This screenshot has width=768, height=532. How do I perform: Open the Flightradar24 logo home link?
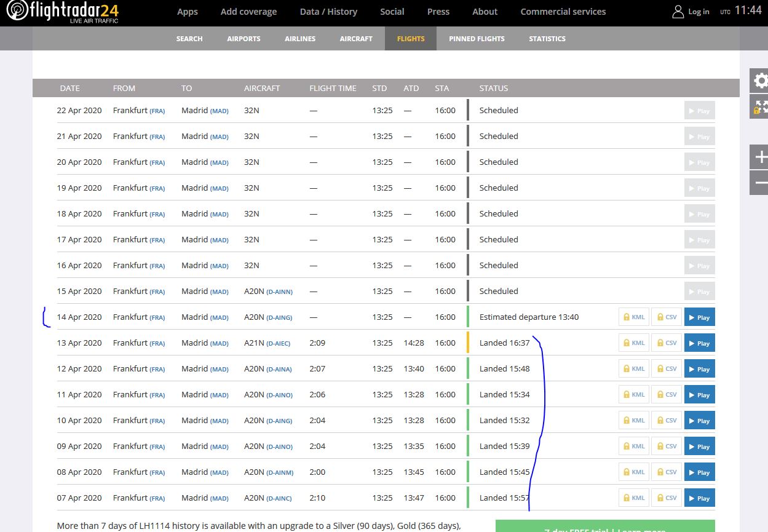[x=62, y=13]
